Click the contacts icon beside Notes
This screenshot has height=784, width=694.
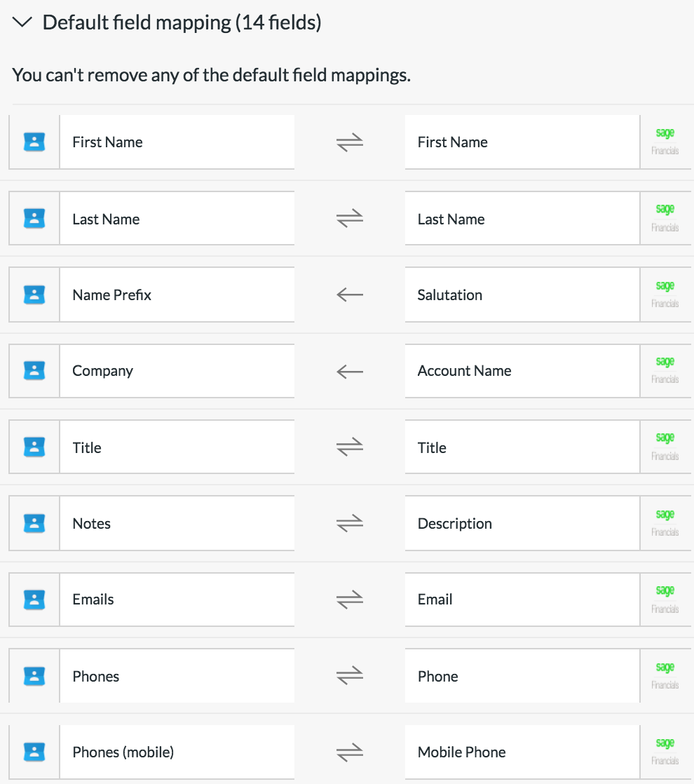(34, 523)
